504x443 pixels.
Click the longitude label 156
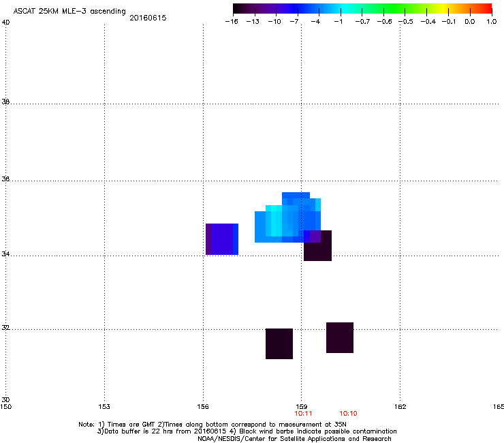(203, 407)
